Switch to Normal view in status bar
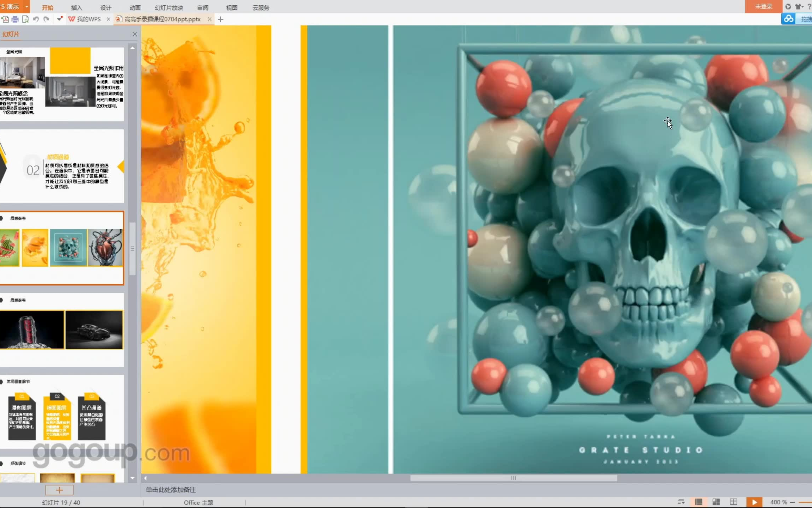 (x=699, y=502)
